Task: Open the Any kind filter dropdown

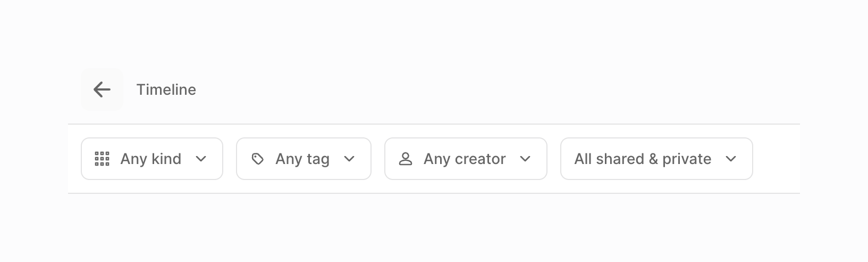Action: pos(152,159)
